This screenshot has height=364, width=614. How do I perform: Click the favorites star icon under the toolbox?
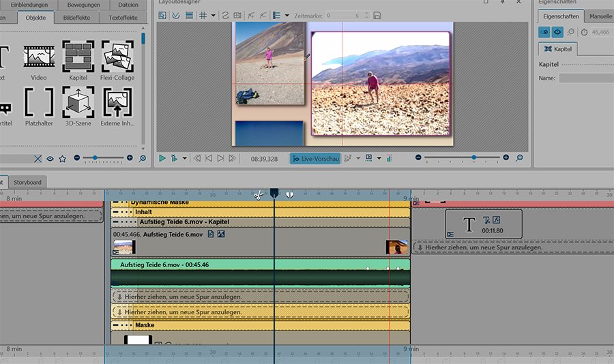(x=62, y=158)
